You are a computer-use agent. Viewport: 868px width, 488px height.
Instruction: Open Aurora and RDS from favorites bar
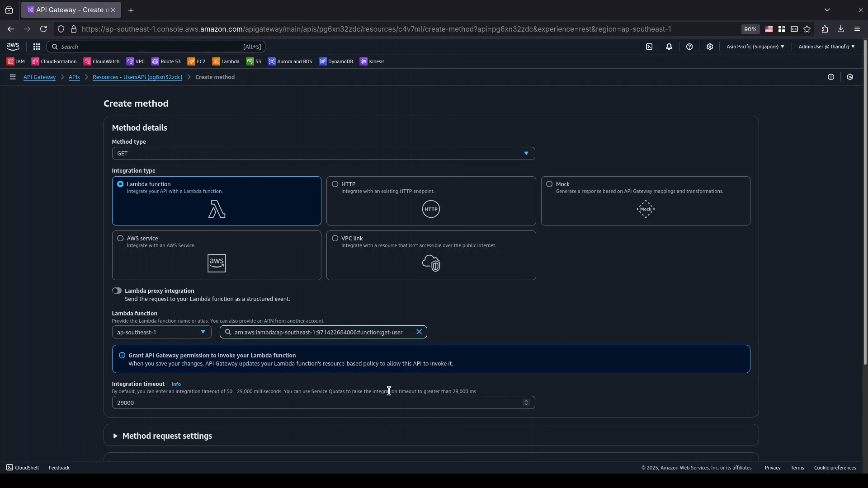click(x=290, y=61)
